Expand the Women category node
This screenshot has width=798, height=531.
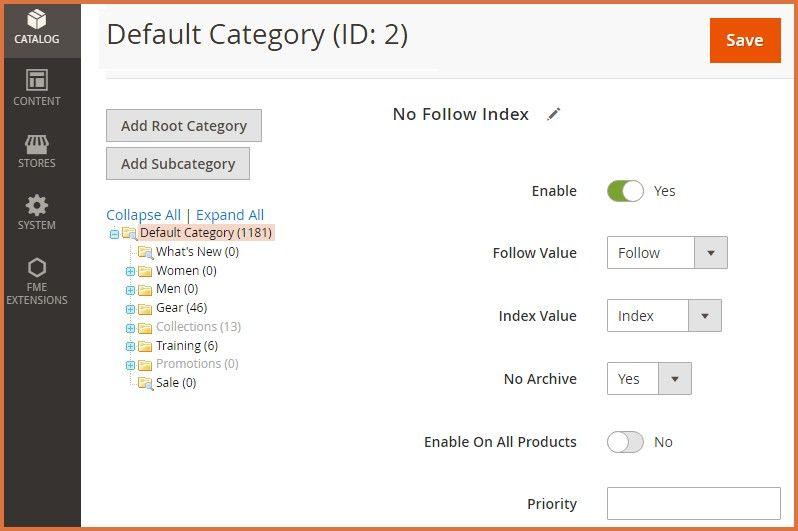click(130, 271)
